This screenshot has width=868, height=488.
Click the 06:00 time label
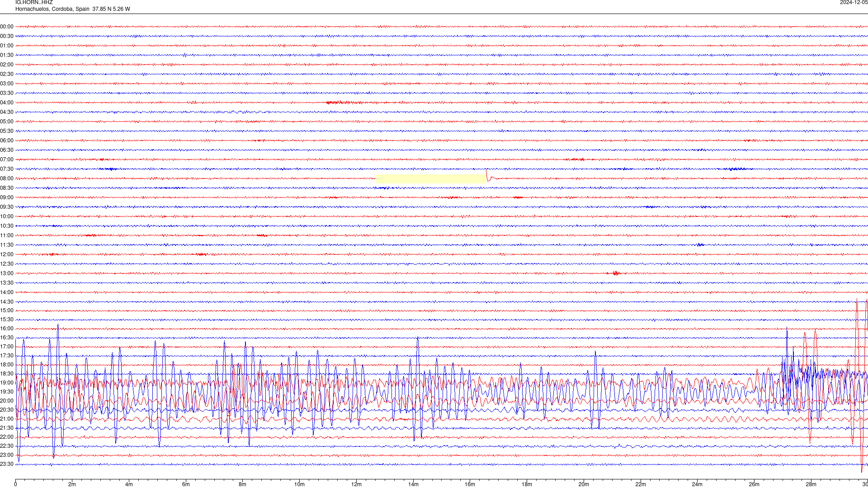point(7,141)
